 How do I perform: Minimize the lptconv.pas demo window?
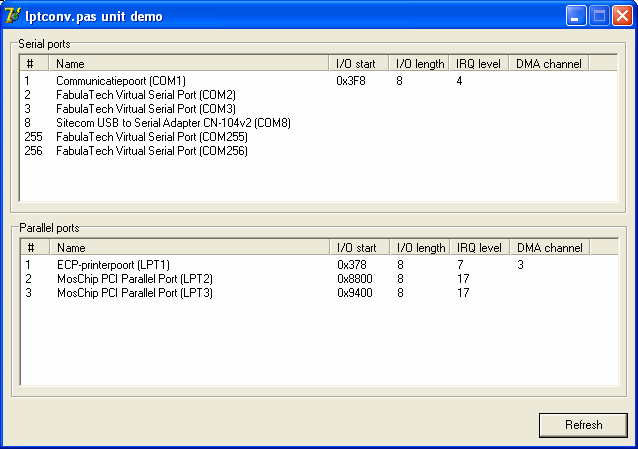[x=576, y=16]
